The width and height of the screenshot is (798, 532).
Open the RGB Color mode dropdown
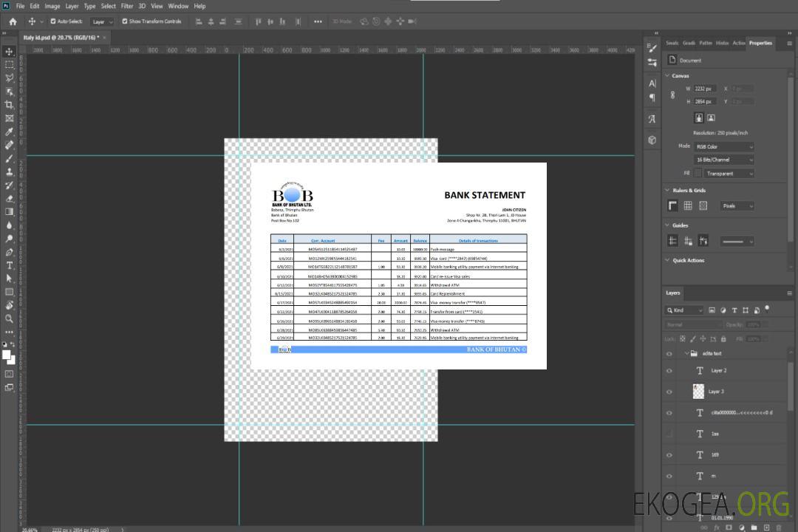click(x=723, y=146)
